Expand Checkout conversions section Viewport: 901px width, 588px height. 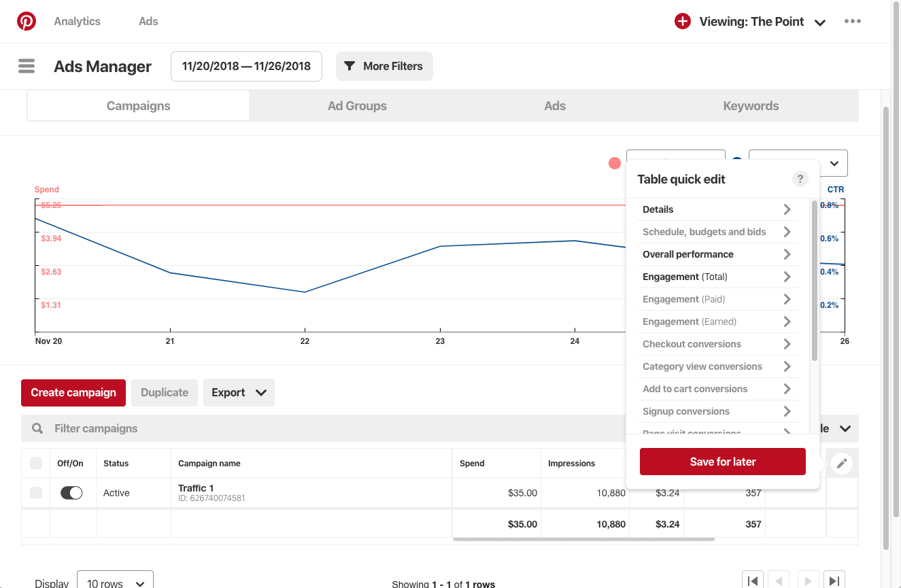click(x=717, y=344)
